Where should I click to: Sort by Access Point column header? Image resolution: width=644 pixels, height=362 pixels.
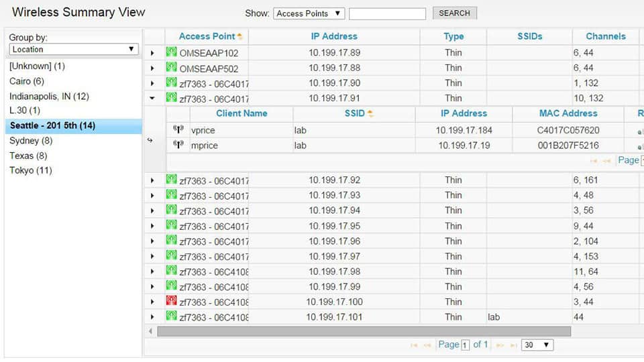tap(207, 36)
